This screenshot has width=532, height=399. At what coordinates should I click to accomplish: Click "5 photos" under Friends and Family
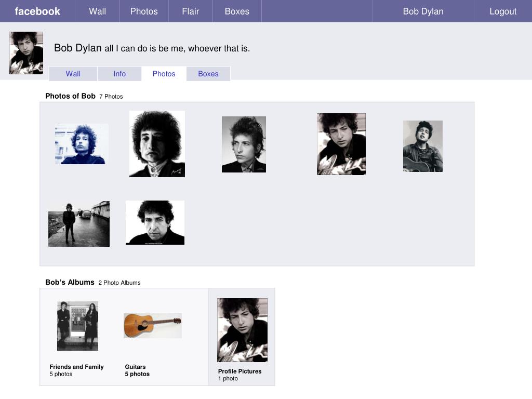click(61, 374)
